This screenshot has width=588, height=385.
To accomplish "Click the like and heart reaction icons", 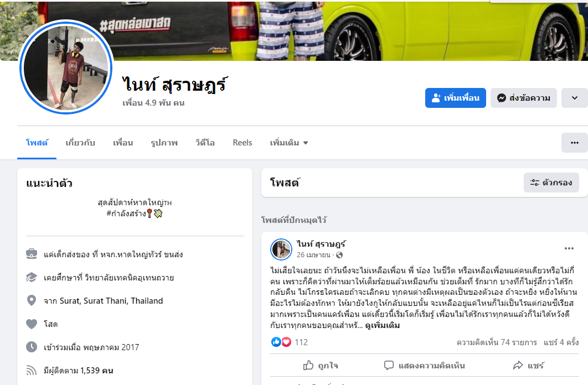I will (x=281, y=342).
